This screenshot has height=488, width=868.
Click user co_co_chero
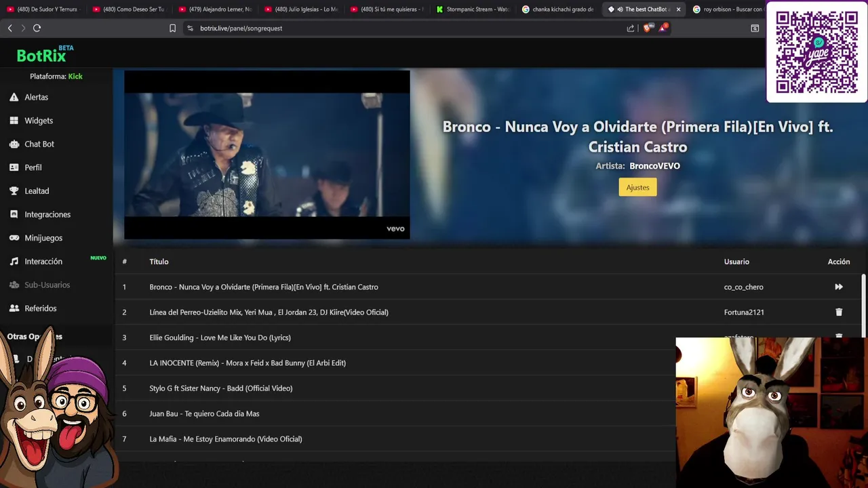[743, 287]
